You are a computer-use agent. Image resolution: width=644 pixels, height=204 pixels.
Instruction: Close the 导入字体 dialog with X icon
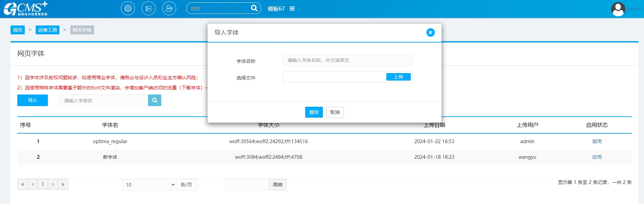click(430, 33)
